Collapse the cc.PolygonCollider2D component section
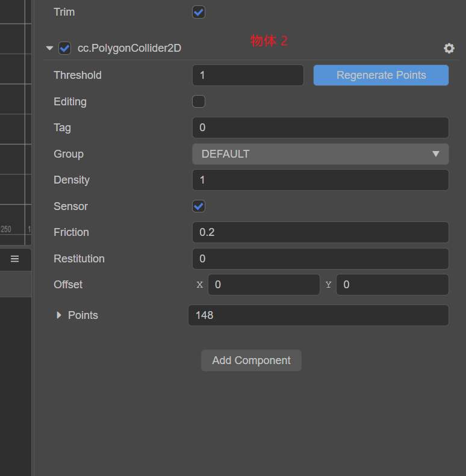 click(49, 48)
